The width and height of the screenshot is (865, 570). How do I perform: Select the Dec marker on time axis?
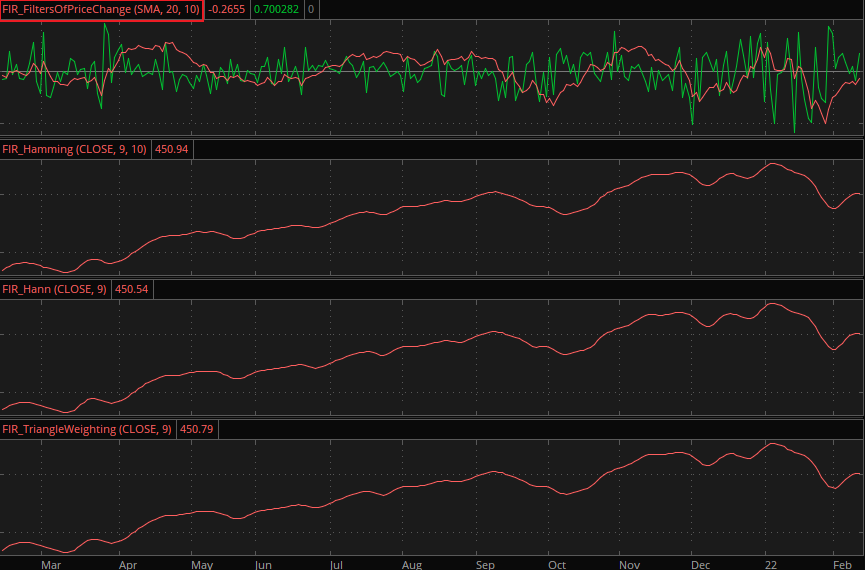tap(701, 563)
